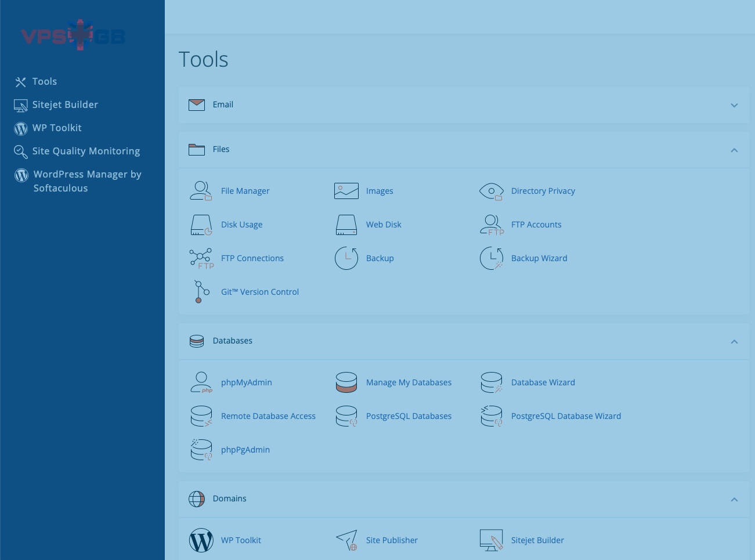Open the Backup Wizard icon
The height and width of the screenshot is (560, 755).
(x=491, y=258)
